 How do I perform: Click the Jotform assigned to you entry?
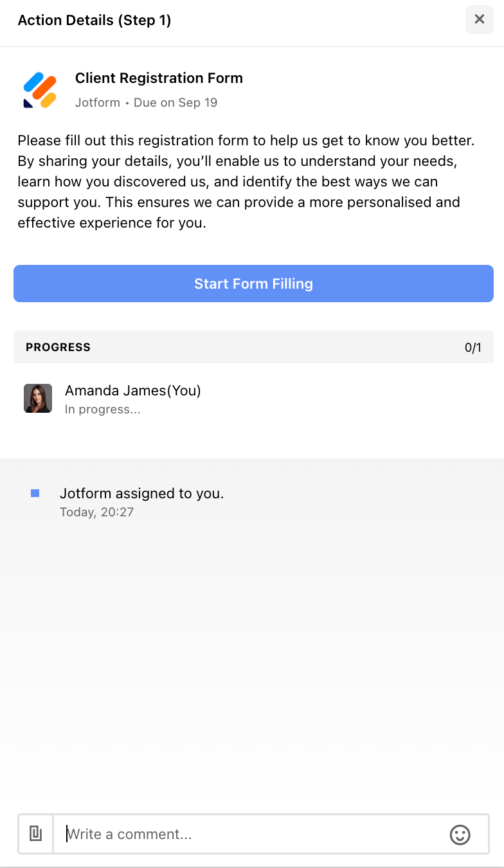tap(141, 494)
